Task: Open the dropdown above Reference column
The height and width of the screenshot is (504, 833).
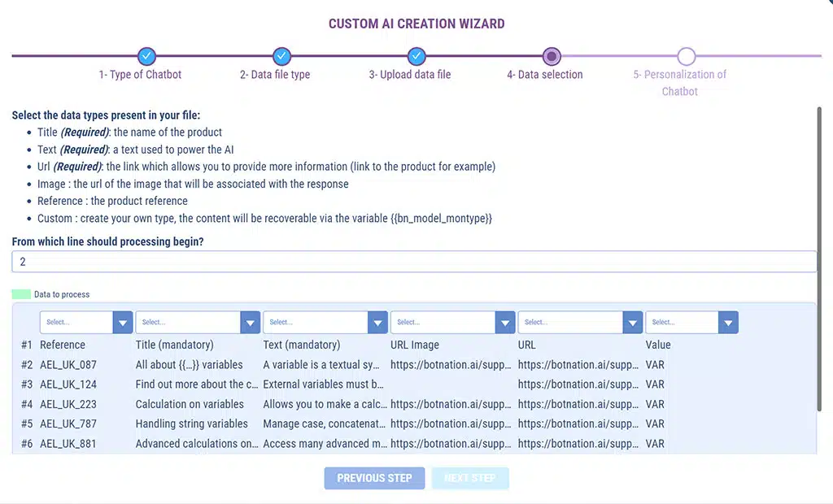Action: coord(86,323)
